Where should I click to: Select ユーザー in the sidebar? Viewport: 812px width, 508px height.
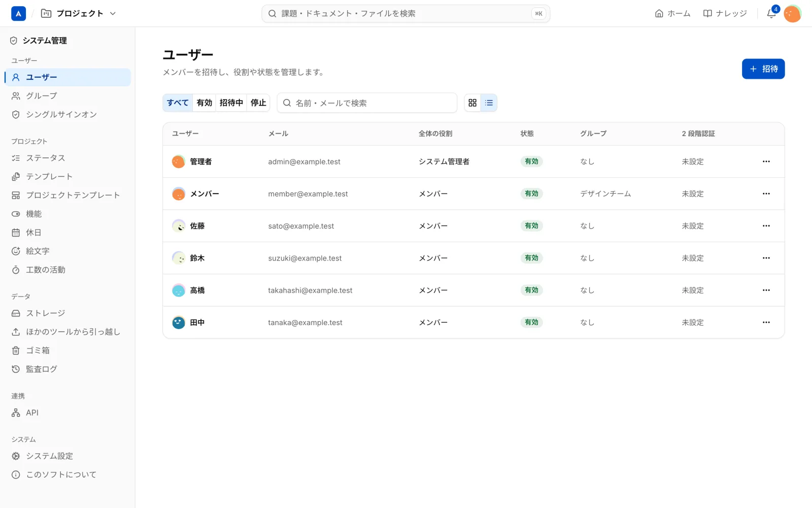(x=67, y=77)
